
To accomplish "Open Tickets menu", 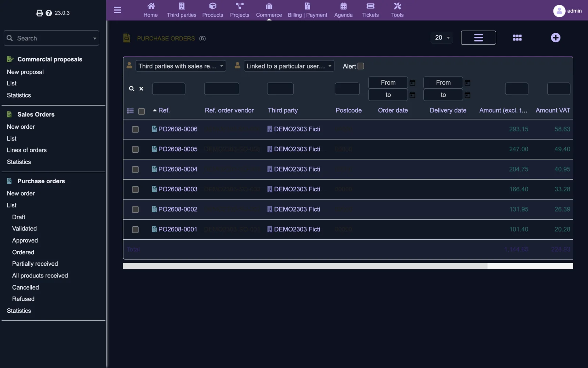I will pos(370,10).
